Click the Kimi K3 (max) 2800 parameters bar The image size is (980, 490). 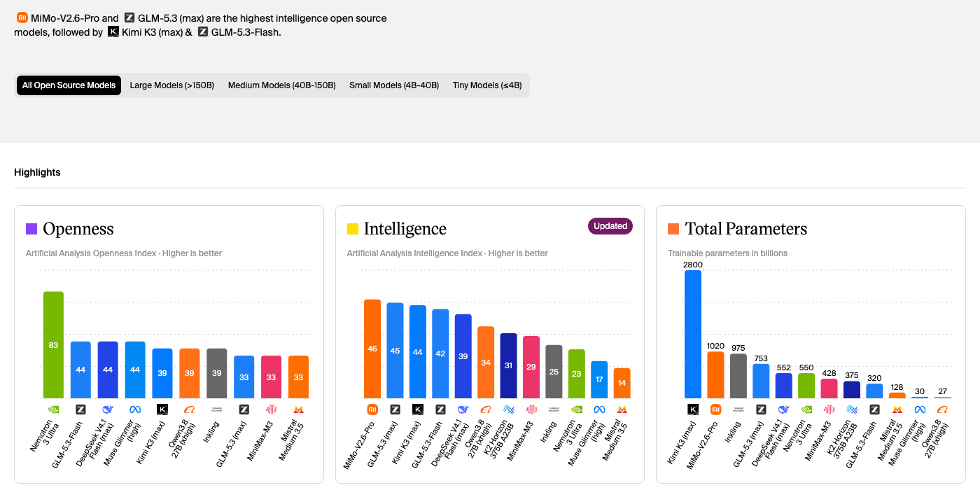click(693, 335)
